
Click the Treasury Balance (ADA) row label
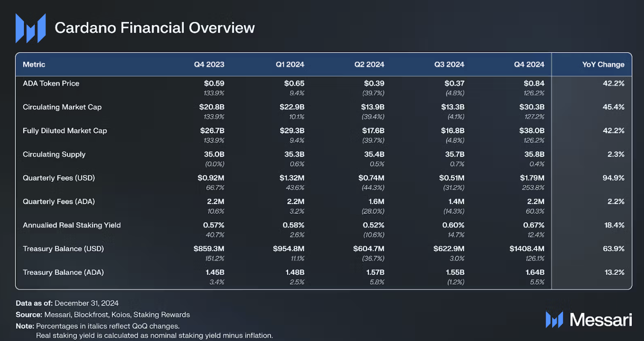tap(63, 272)
